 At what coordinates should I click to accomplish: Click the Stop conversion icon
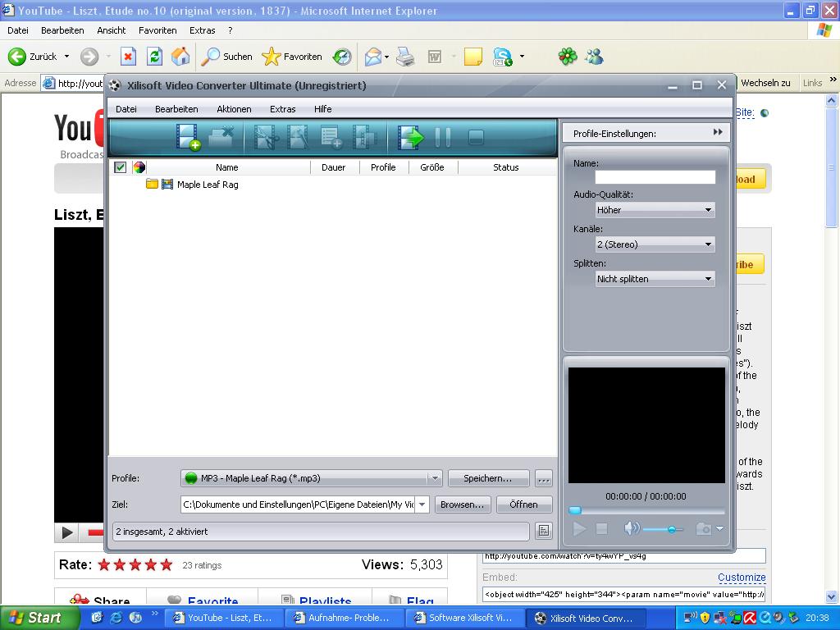(x=476, y=138)
